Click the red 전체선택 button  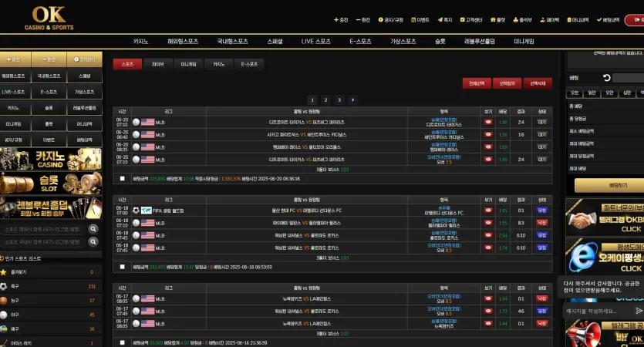coord(477,83)
